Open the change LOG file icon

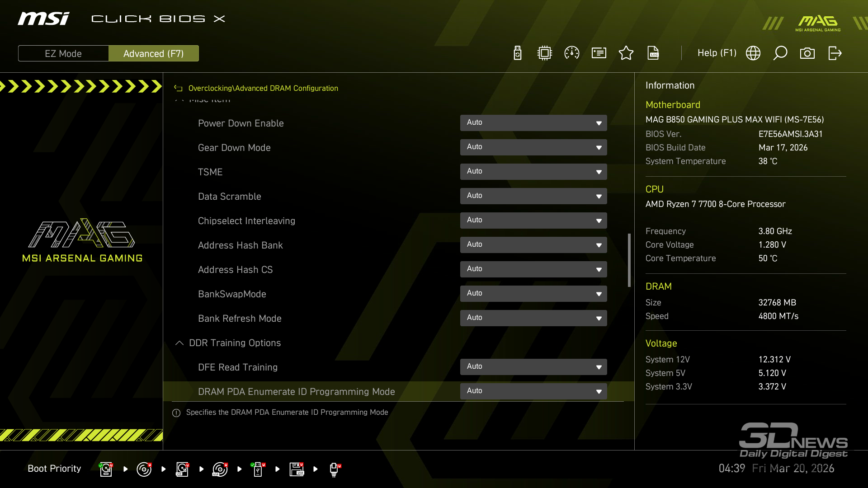653,53
